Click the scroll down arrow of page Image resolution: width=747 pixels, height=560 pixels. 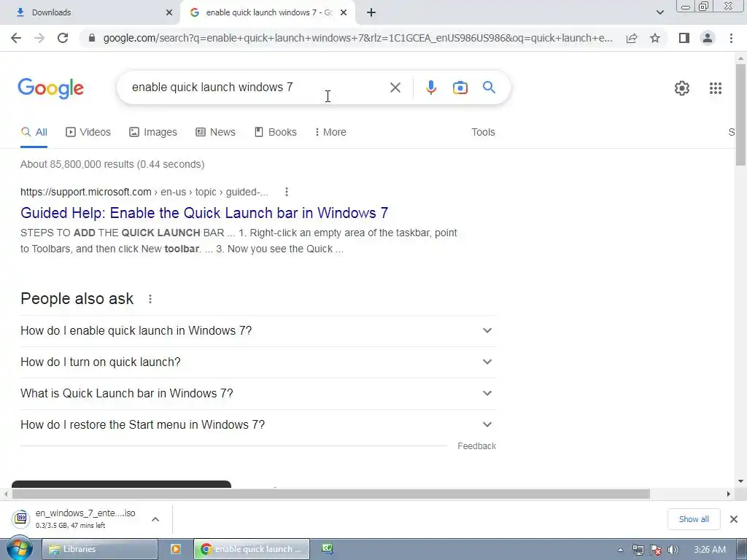(740, 481)
